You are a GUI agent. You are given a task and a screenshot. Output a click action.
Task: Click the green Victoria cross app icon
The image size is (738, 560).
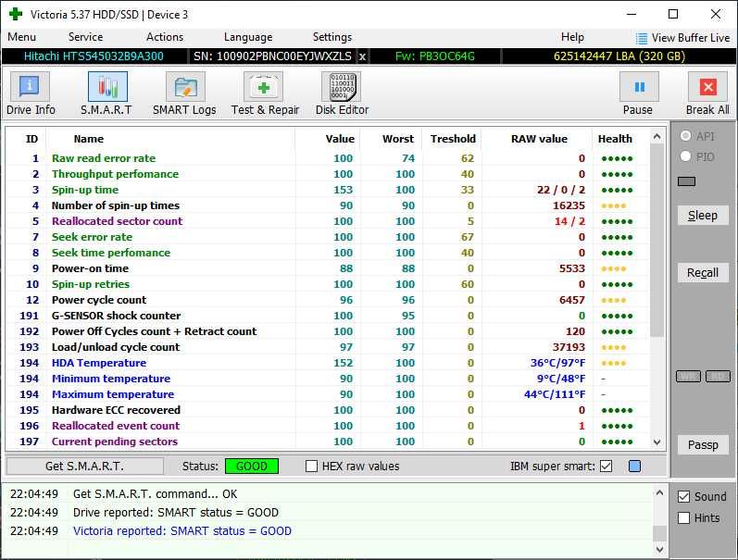click(x=16, y=14)
